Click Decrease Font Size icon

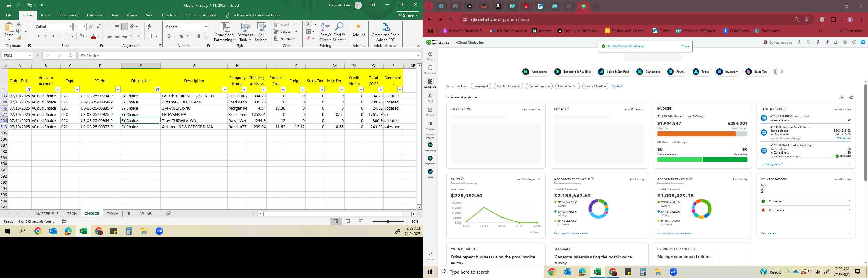coord(98,27)
